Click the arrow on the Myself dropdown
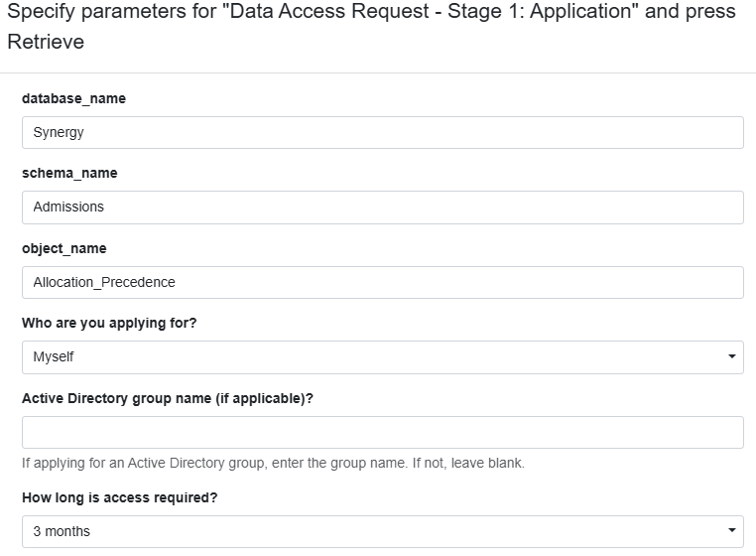Image resolution: width=756 pixels, height=556 pixels. tap(731, 356)
